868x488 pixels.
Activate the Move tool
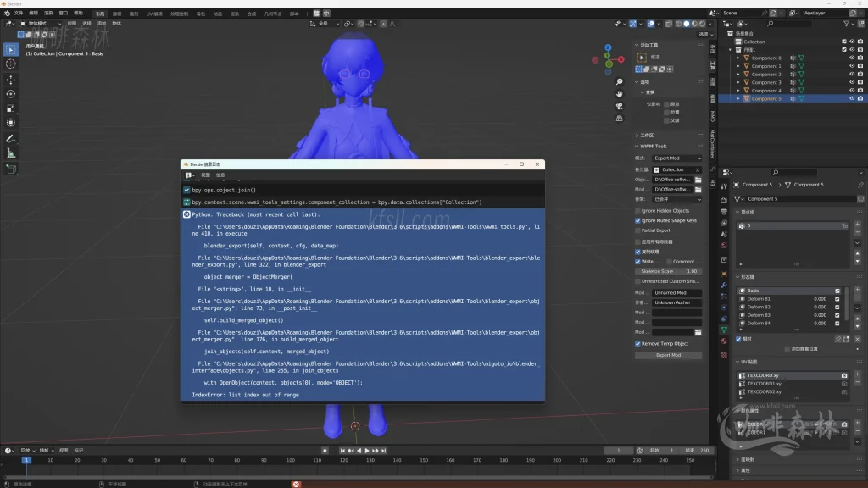point(11,79)
